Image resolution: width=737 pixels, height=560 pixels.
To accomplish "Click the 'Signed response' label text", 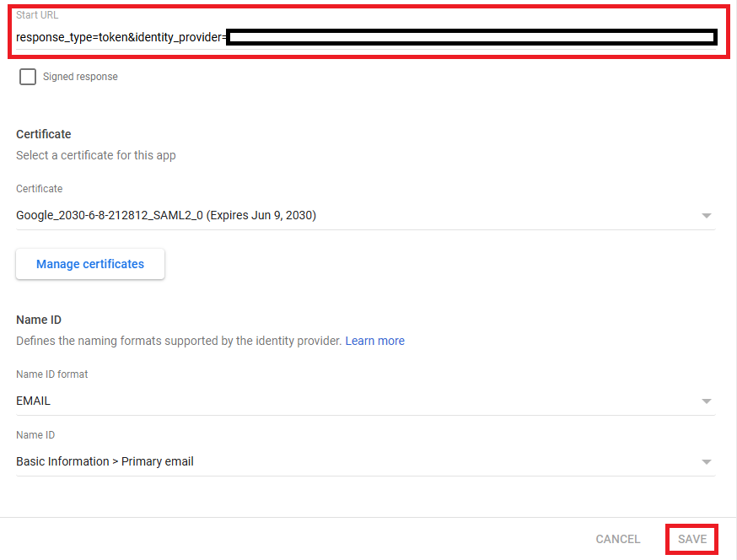I will [x=80, y=77].
